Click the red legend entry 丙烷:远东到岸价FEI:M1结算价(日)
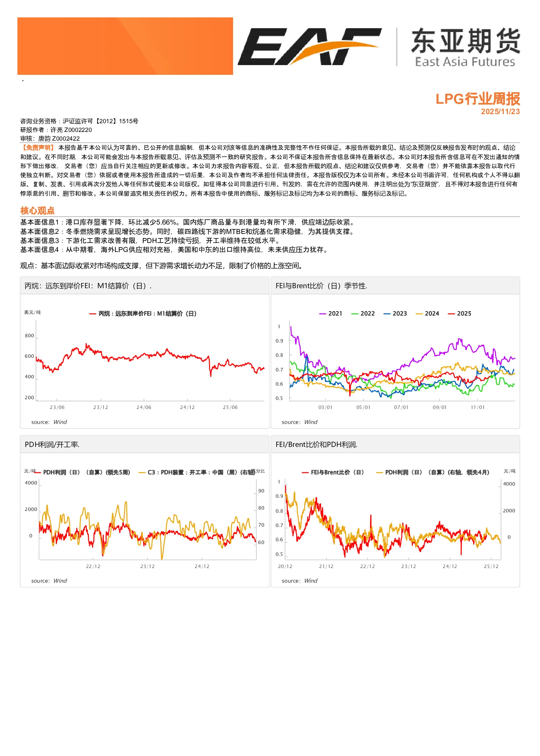This screenshot has height=756, width=540. [x=143, y=314]
